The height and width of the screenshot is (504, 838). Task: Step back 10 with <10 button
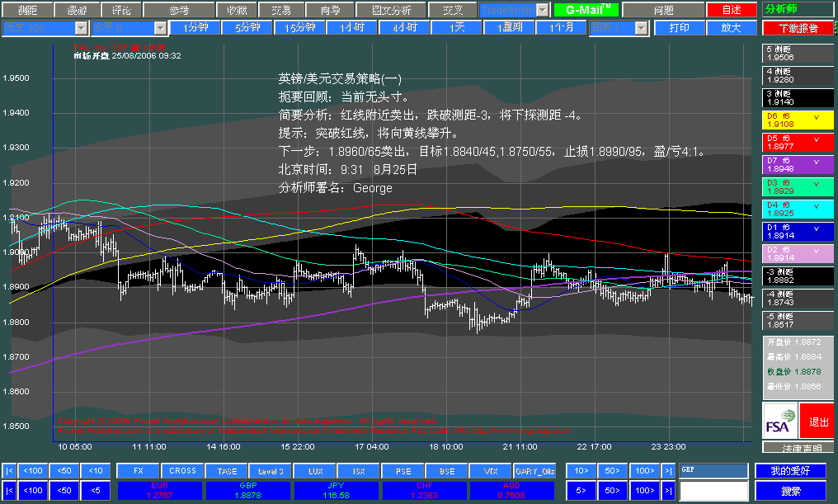96,471
